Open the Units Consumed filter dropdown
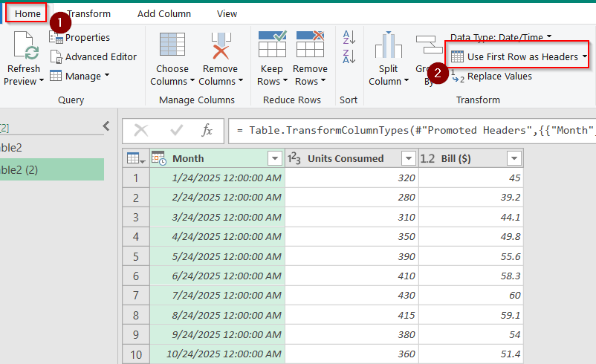596x364 pixels. click(409, 158)
